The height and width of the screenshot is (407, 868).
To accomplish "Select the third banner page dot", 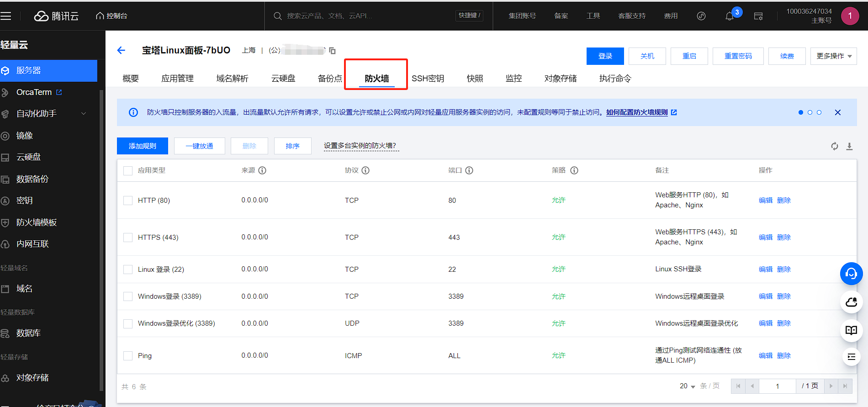I will point(819,112).
